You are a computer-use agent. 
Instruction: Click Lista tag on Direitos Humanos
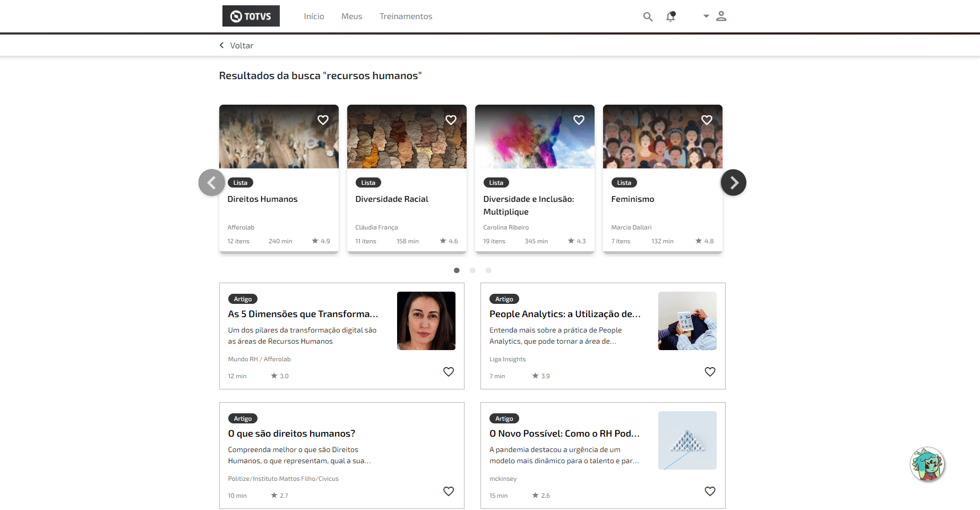click(240, 183)
